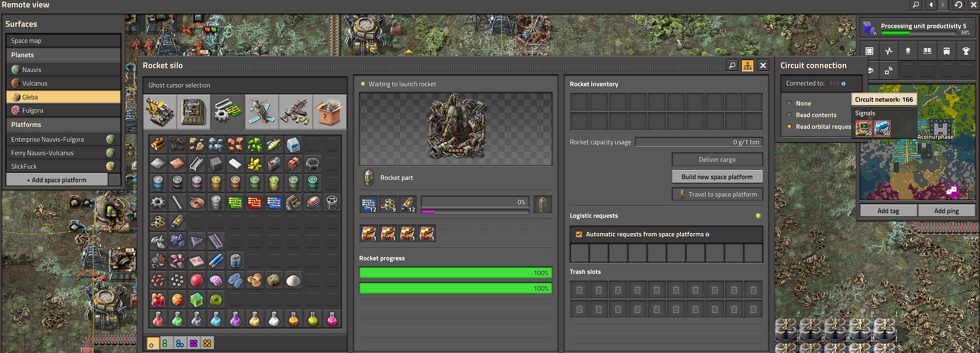Pick the white nutrients pile item

293,280
